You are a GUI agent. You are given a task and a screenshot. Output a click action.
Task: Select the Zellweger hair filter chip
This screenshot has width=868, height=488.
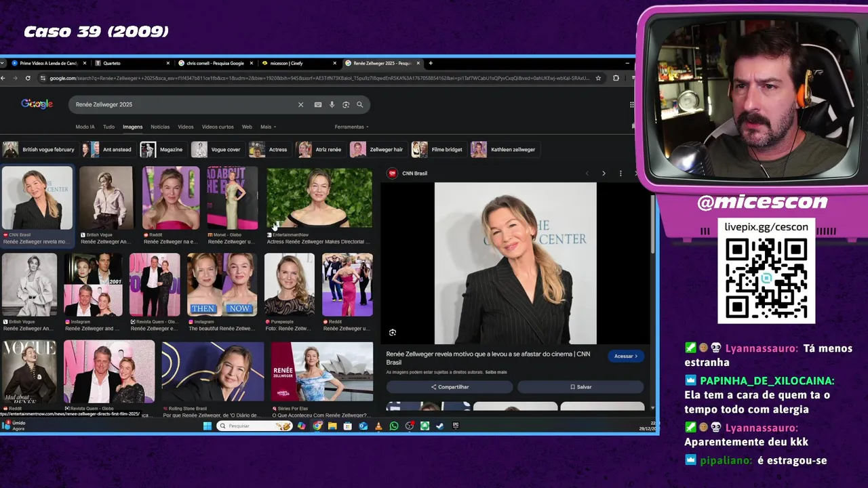378,150
